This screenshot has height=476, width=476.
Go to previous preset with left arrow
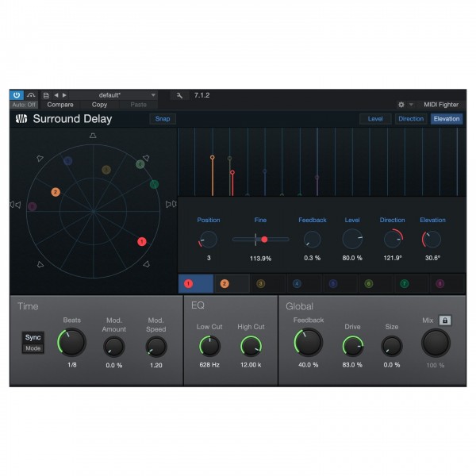56,95
